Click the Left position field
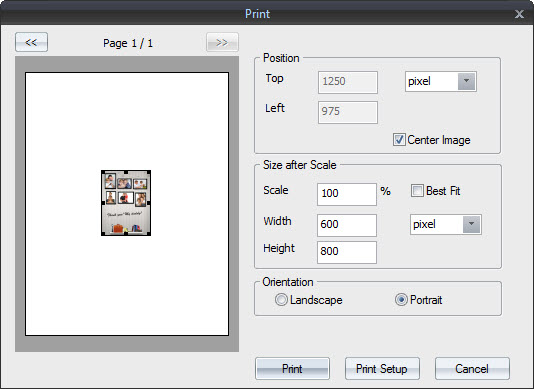The width and height of the screenshot is (534, 389). pyautogui.click(x=348, y=112)
